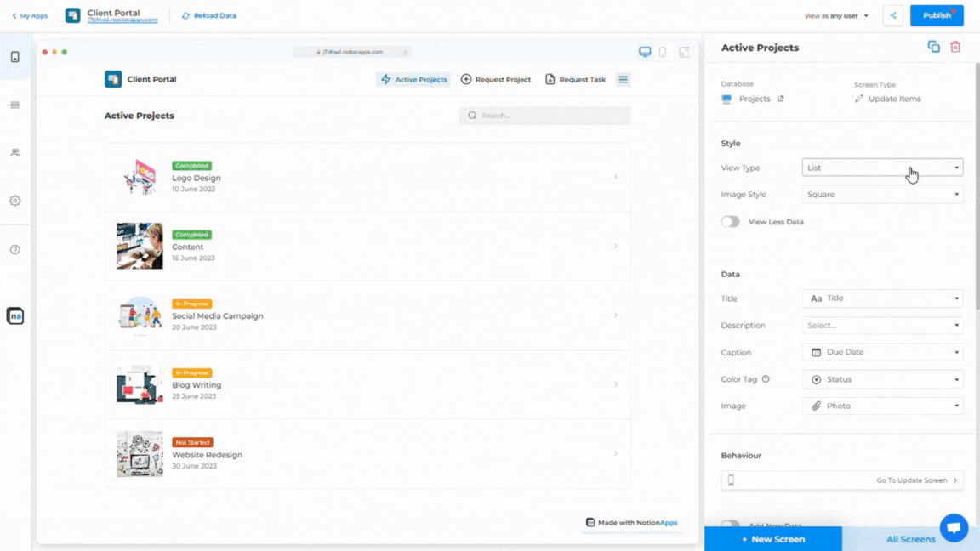The height and width of the screenshot is (551, 980).
Task: Open the chat support bubble
Action: [954, 528]
